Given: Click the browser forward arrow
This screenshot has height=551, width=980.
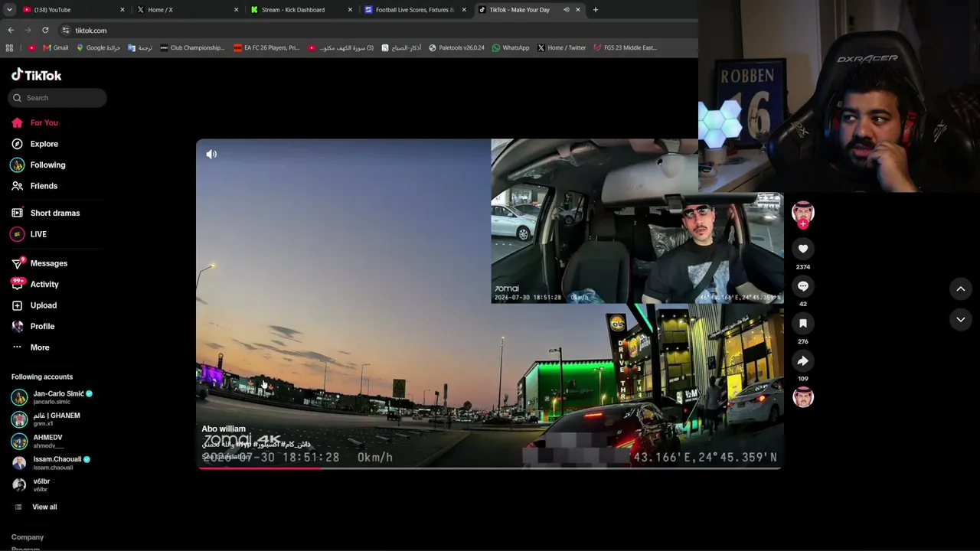Looking at the screenshot, I should 28,30.
